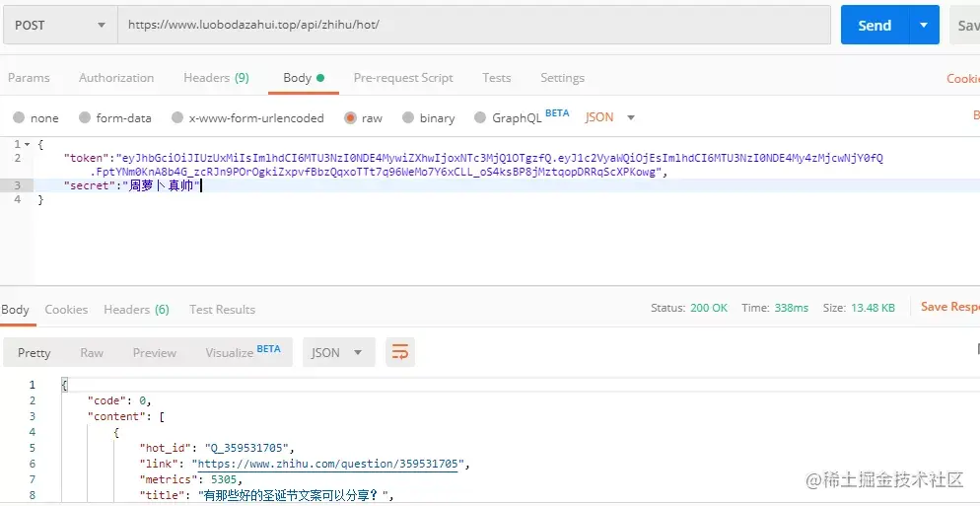
Task: Click the request URL field
Action: click(x=474, y=25)
